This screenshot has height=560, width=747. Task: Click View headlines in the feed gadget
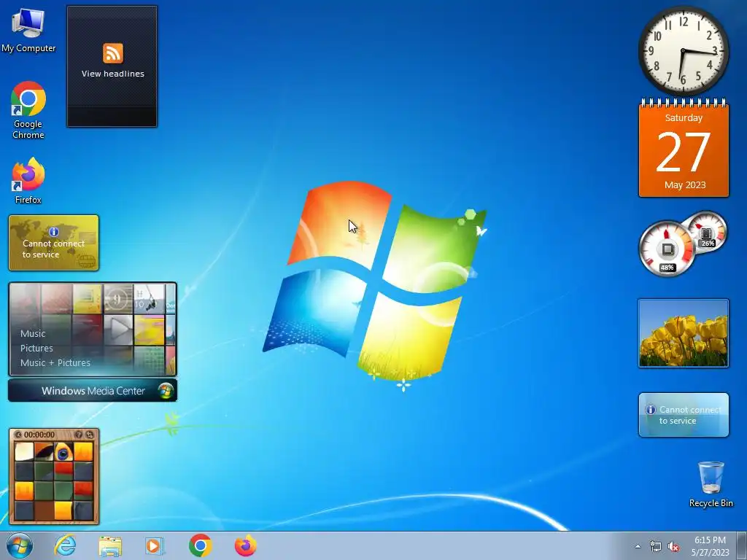click(113, 74)
